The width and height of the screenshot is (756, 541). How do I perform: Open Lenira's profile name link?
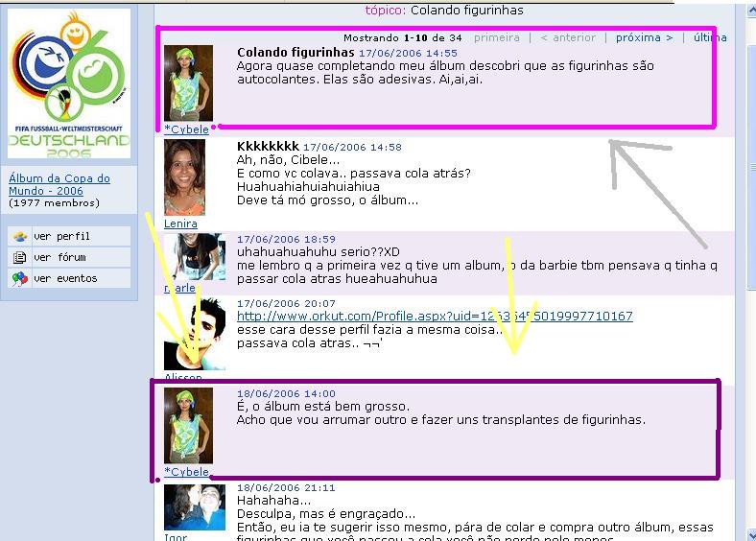click(180, 223)
